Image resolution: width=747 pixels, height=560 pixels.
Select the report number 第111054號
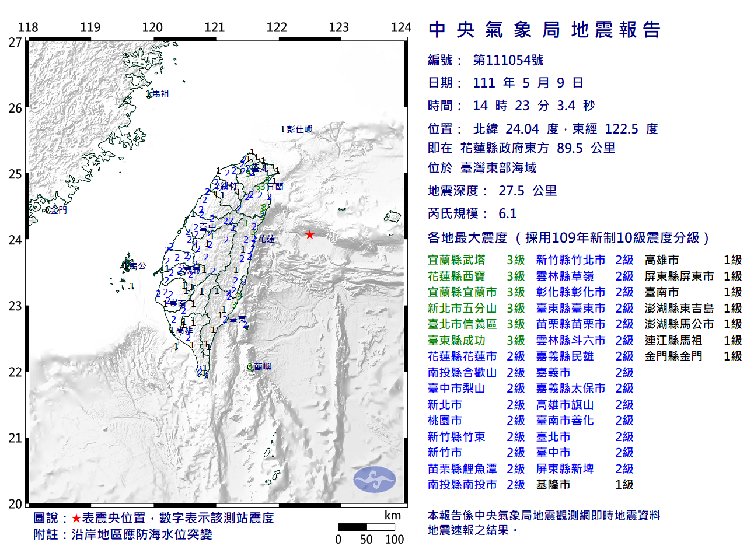pyautogui.click(x=508, y=60)
